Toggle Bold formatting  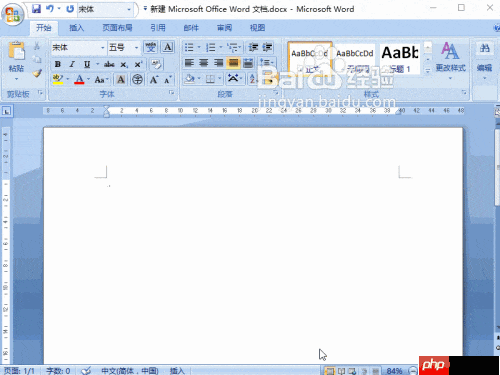point(58,64)
